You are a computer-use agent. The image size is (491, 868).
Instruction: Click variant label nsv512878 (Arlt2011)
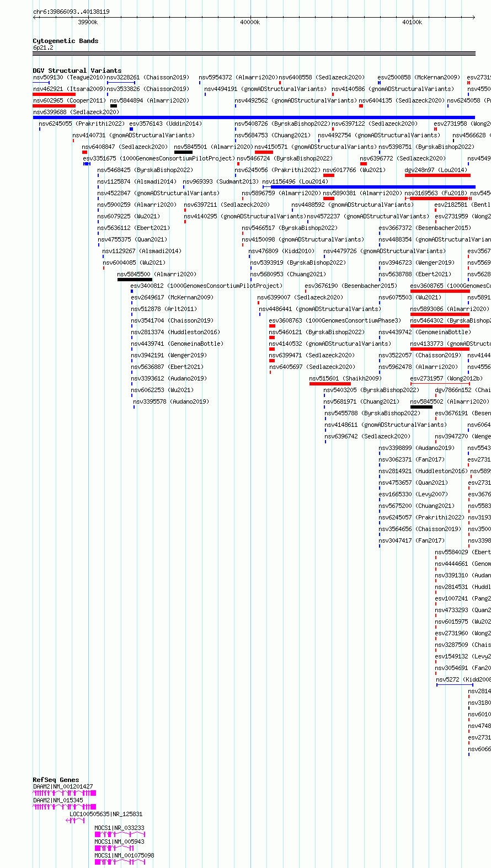coord(164,309)
